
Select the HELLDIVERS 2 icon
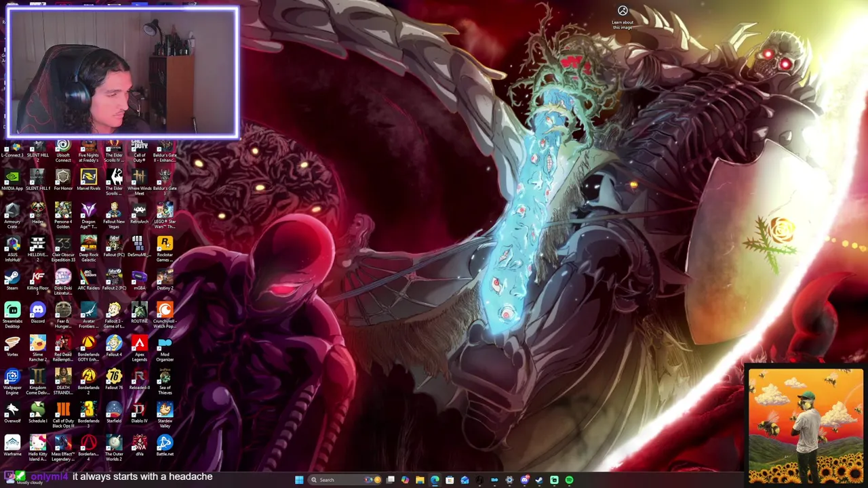point(37,249)
